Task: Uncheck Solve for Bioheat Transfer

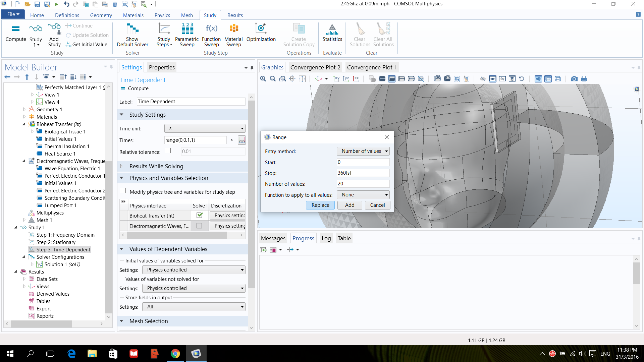Action: tap(200, 215)
